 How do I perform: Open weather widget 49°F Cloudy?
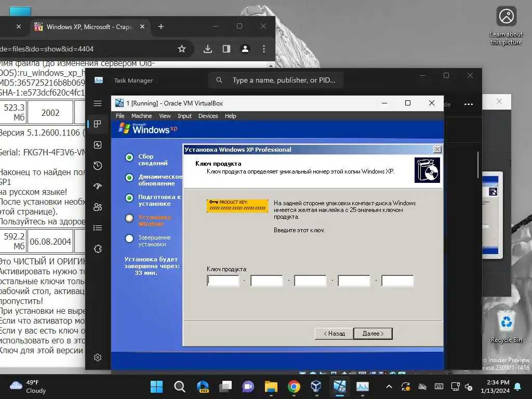[28, 387]
